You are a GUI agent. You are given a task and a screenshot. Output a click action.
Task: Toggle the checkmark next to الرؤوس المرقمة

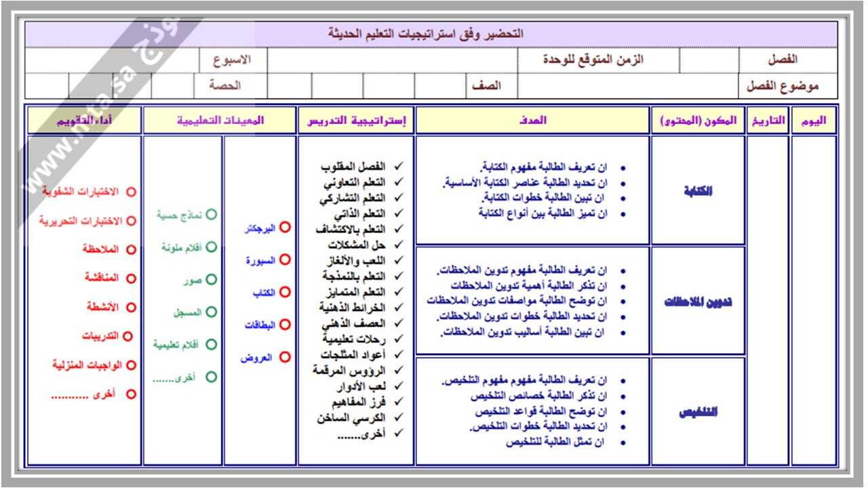click(x=399, y=370)
